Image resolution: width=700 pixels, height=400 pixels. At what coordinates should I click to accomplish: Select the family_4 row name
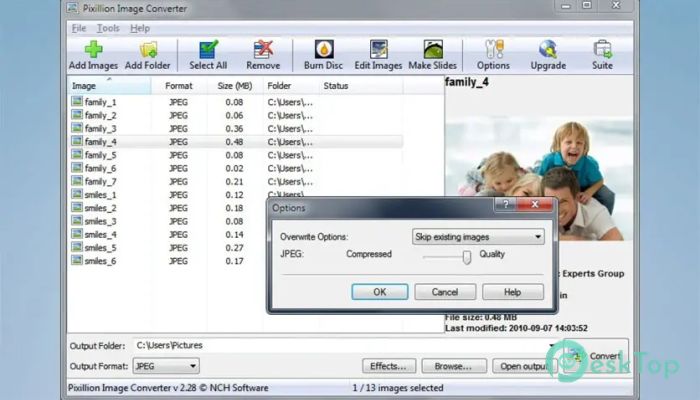tap(101, 142)
